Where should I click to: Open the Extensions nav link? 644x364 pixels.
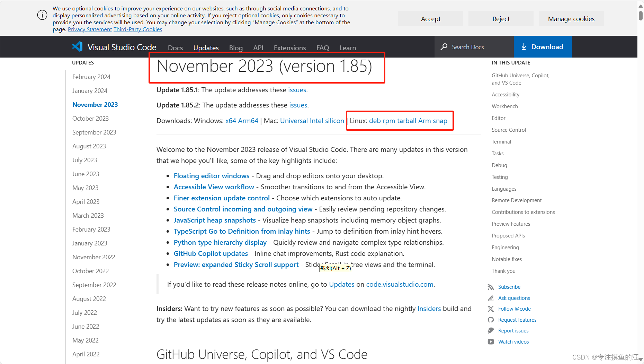(x=290, y=48)
